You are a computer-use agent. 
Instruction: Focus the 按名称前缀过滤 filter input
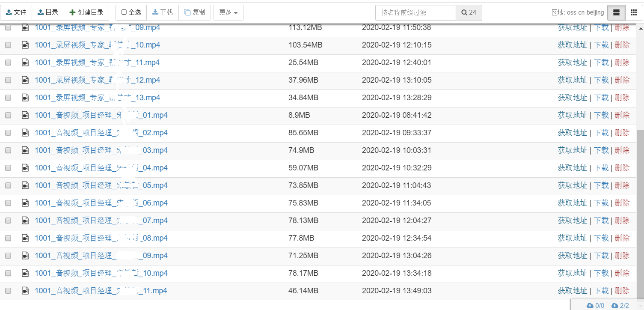tap(415, 12)
